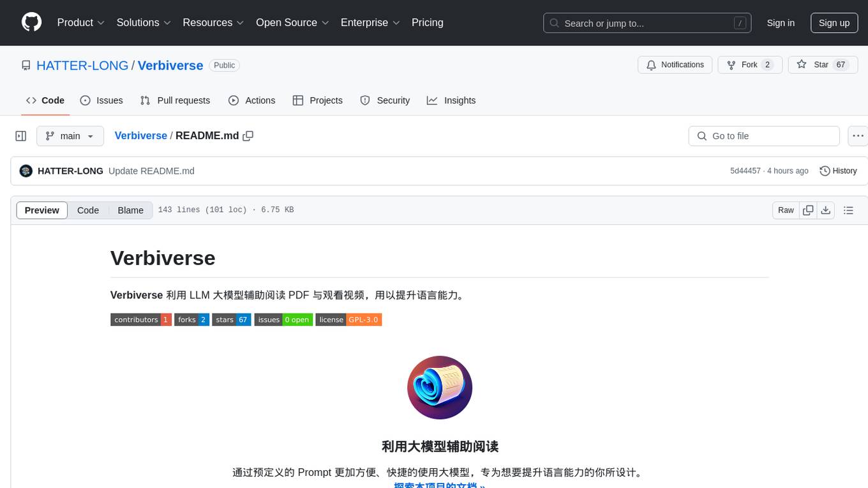Open the more file actions ellipsis menu
Image resolution: width=868 pixels, height=488 pixels.
(x=858, y=136)
